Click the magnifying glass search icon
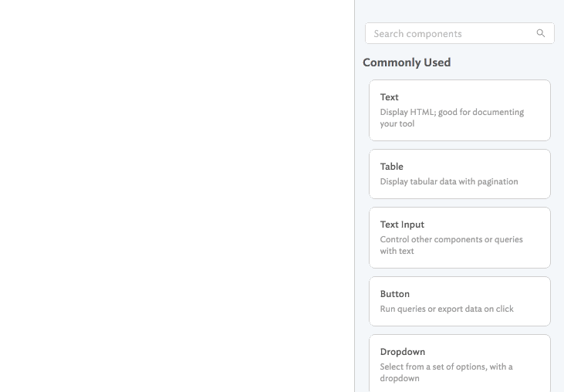This screenshot has height=392, width=564. (541, 33)
